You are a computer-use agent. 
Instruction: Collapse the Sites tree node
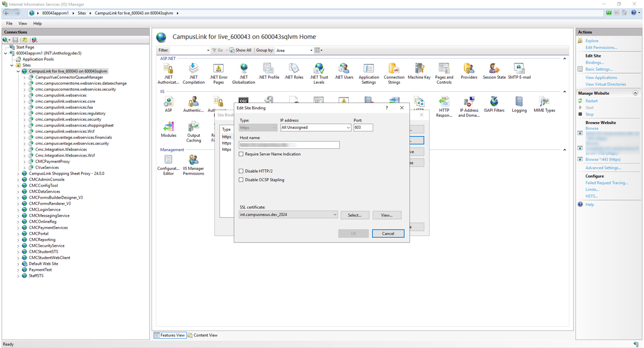[12, 65]
